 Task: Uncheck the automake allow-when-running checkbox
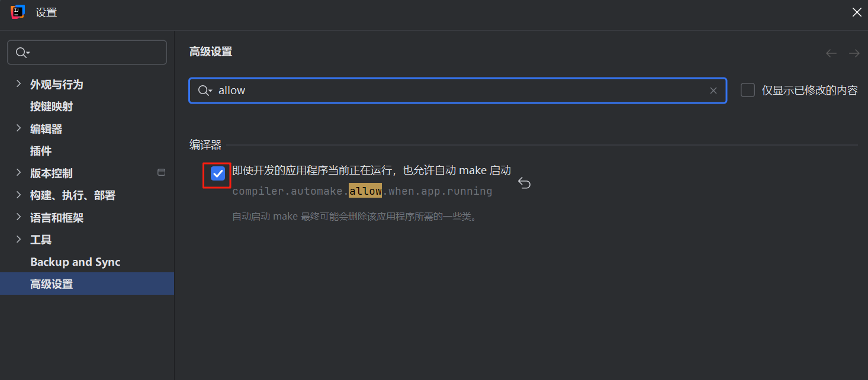tap(218, 173)
